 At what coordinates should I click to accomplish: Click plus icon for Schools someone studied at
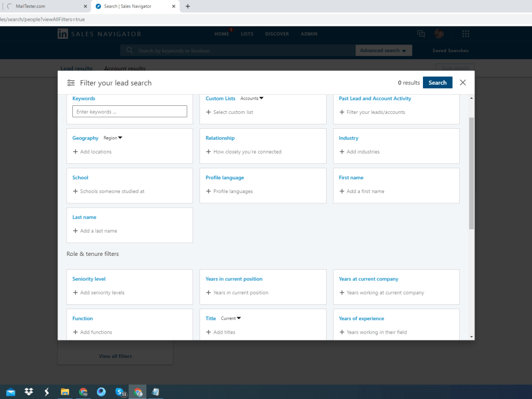pos(76,192)
